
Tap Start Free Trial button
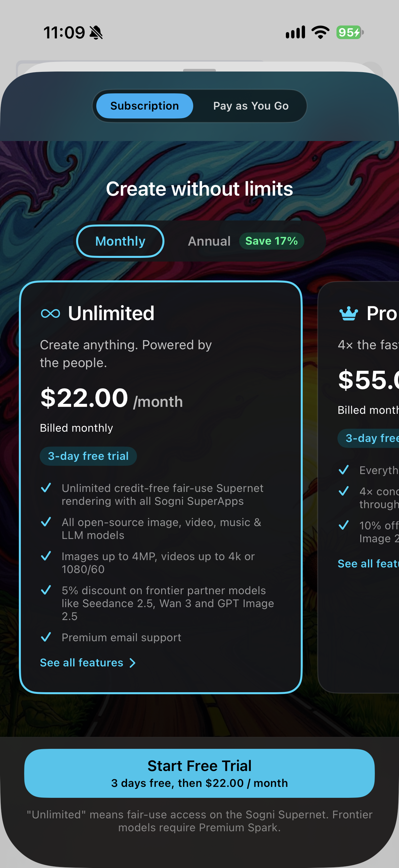coord(199,773)
